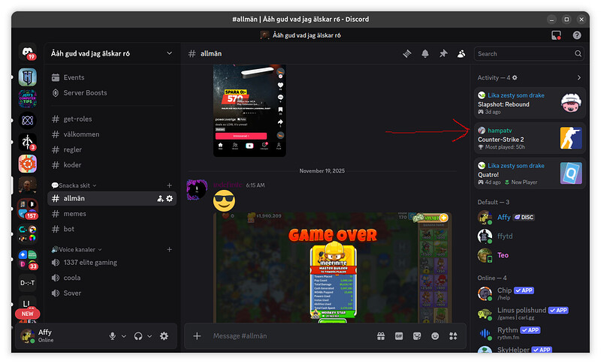The image size is (601, 364).
Task: Open the Threads icon in channel header
Action: pyautogui.click(x=407, y=54)
